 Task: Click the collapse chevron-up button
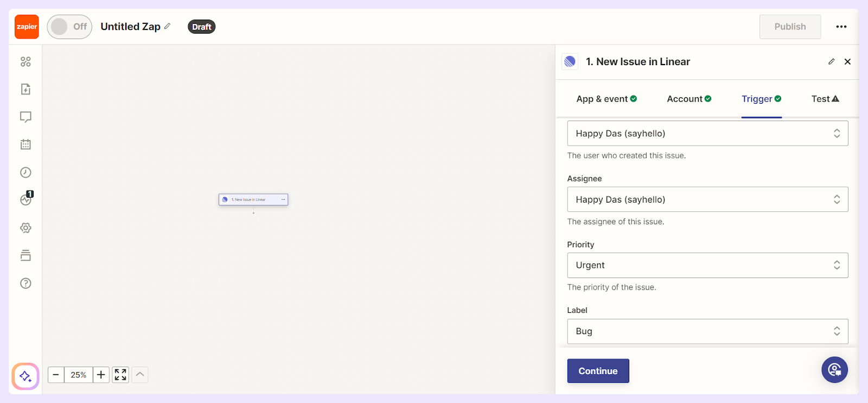[x=140, y=375]
